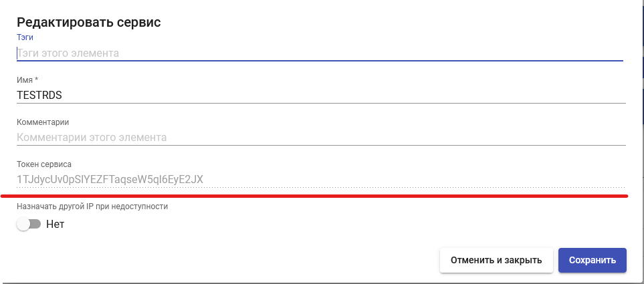
Task: Click the 'Тэги этого элемента' placeholder text
Action: point(68,53)
